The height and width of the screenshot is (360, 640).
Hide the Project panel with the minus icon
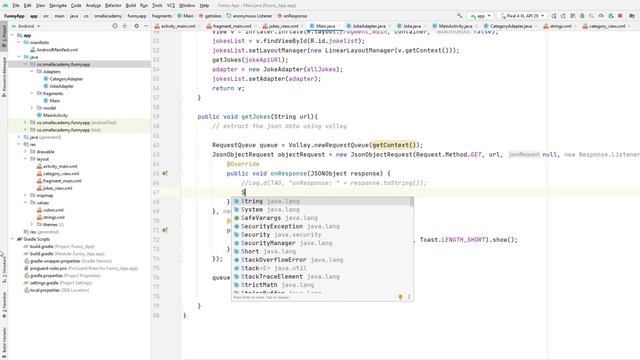pos(146,26)
